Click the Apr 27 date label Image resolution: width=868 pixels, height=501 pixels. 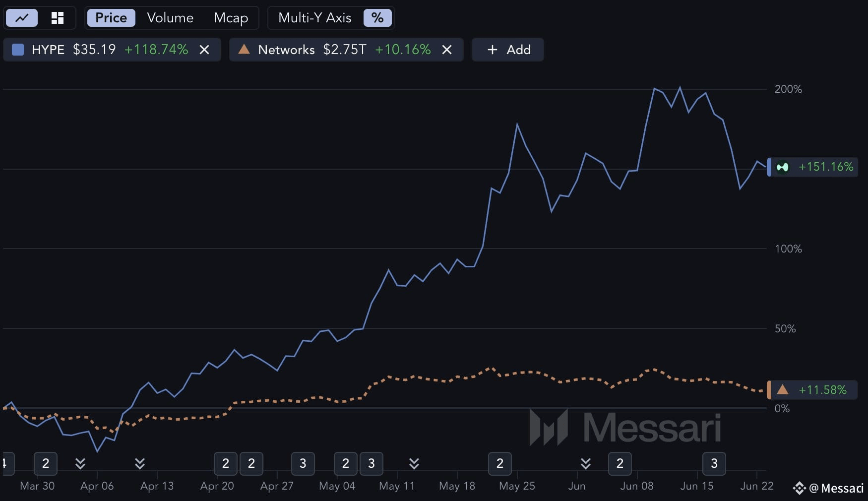click(x=277, y=486)
